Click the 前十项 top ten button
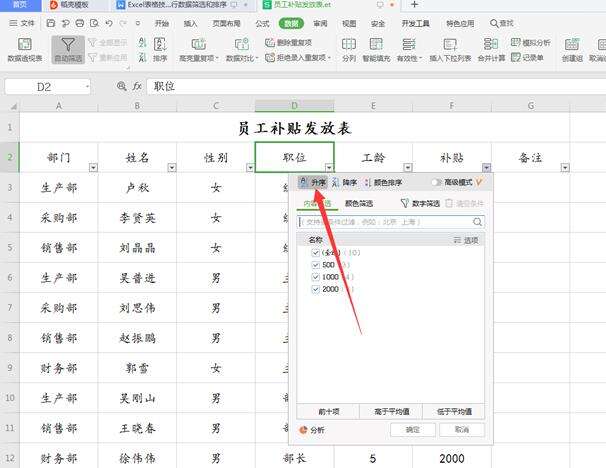This screenshot has height=468, width=606. [x=328, y=412]
